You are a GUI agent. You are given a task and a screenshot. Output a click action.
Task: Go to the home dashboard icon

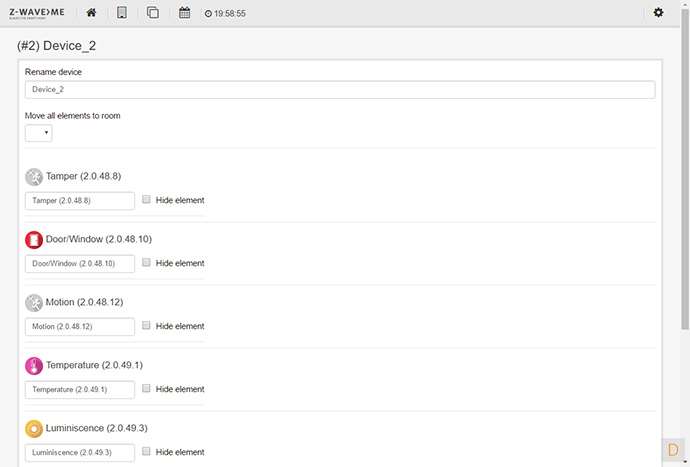tap(91, 13)
